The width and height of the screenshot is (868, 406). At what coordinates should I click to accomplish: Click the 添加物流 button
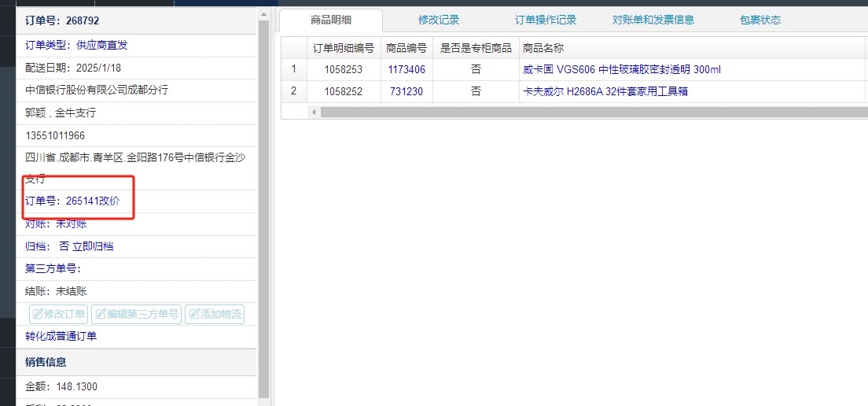coord(214,314)
